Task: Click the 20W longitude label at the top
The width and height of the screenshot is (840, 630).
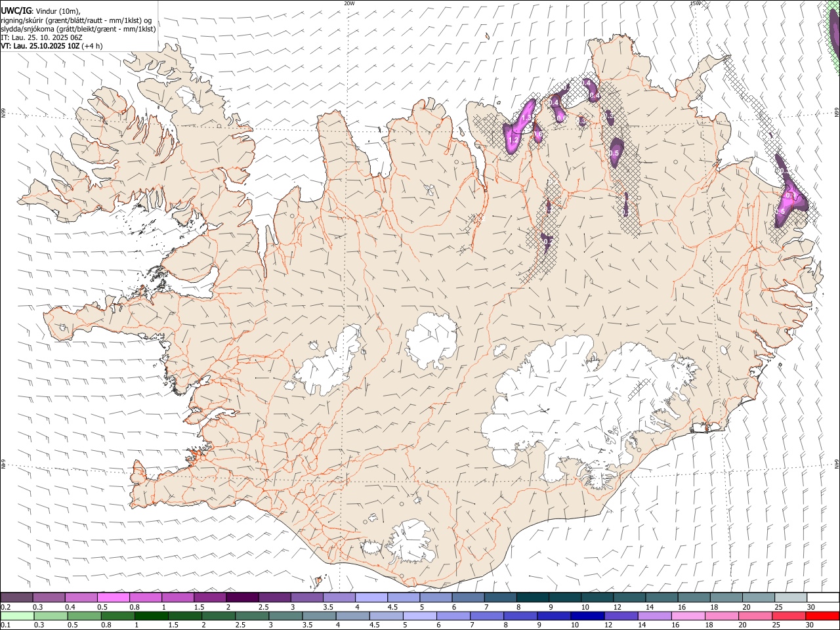Action: pos(349,3)
